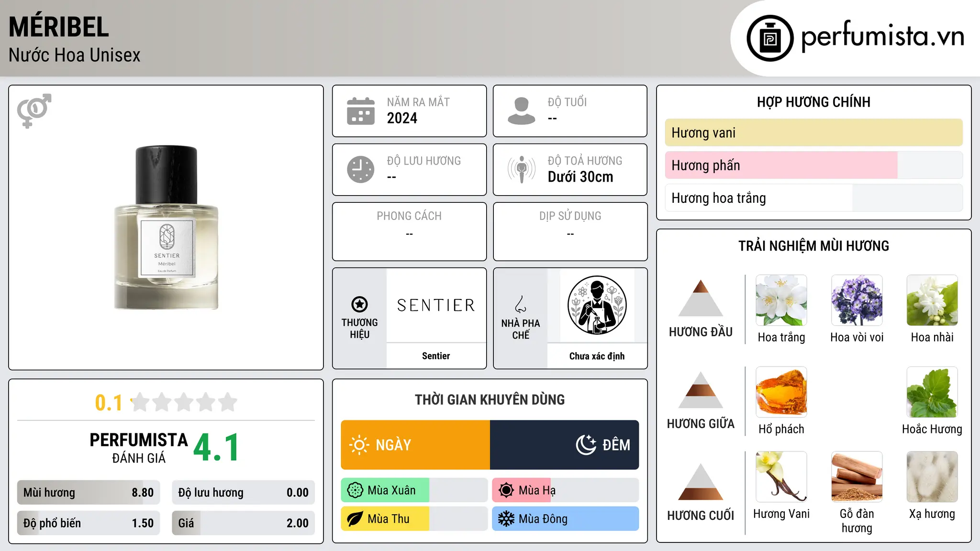Click the Hương đầu pyramid icon

701,298
